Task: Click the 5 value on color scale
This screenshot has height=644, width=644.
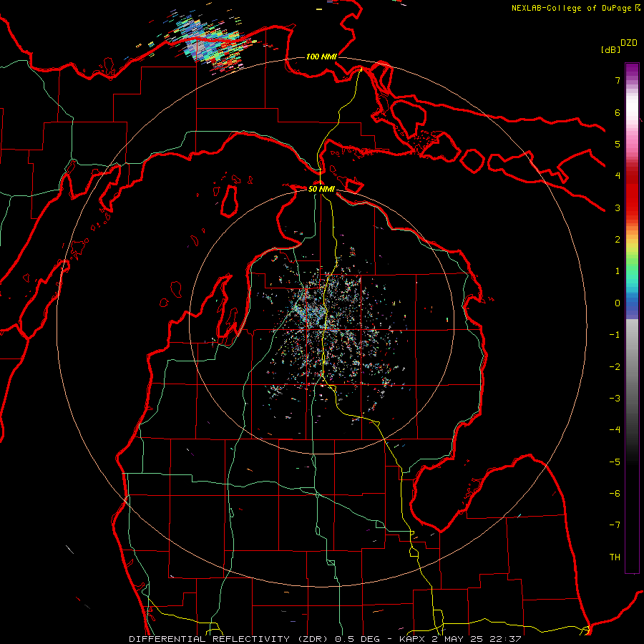Action: coord(618,144)
